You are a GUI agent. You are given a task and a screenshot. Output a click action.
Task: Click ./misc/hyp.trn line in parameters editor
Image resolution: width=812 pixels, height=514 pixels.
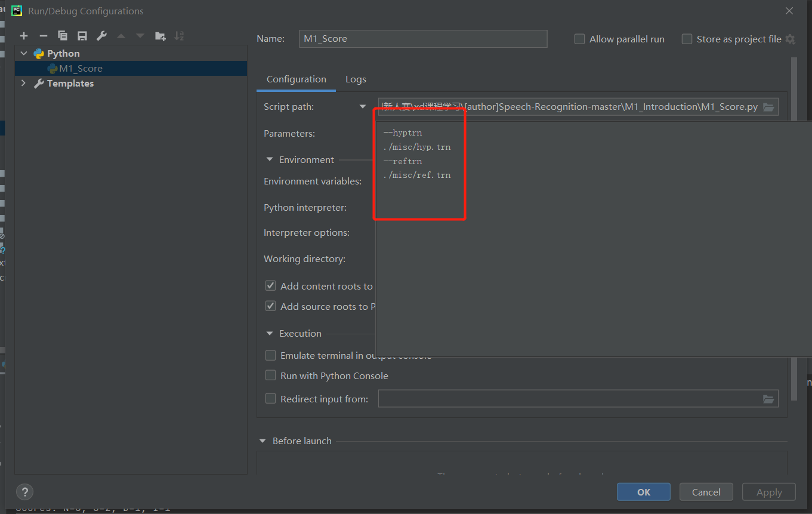(417, 147)
